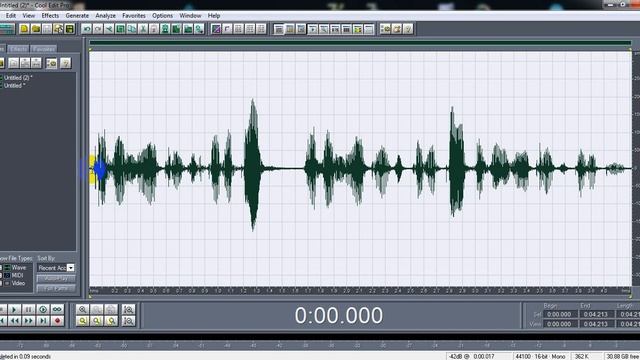640x360 pixels.
Task: Click the View Begin field showing 0:00.000
Action: pyautogui.click(x=559, y=324)
